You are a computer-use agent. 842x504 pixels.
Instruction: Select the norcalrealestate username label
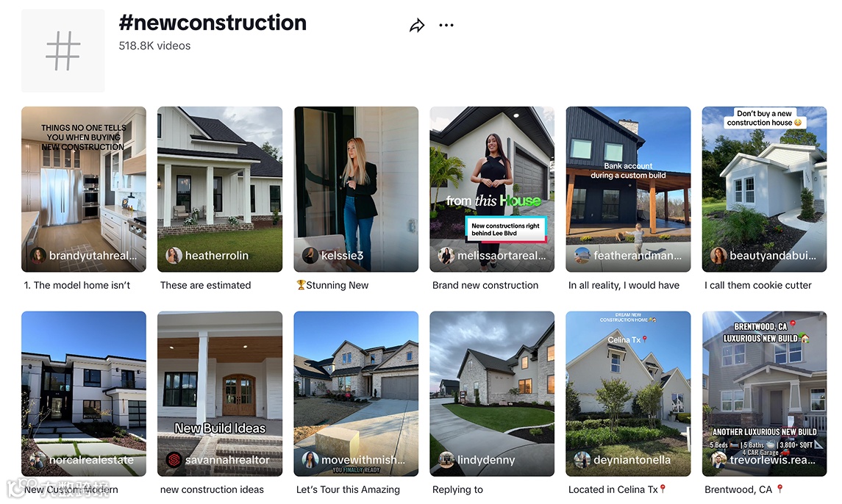pos(91,460)
